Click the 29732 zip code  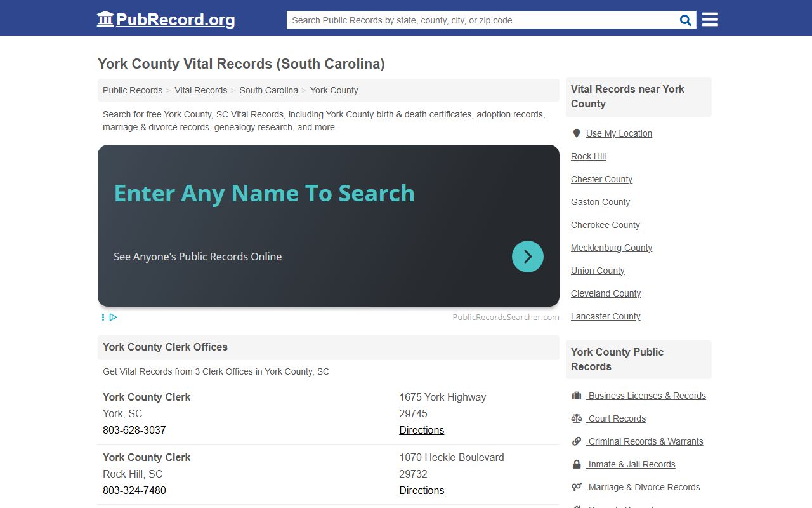[x=413, y=474]
